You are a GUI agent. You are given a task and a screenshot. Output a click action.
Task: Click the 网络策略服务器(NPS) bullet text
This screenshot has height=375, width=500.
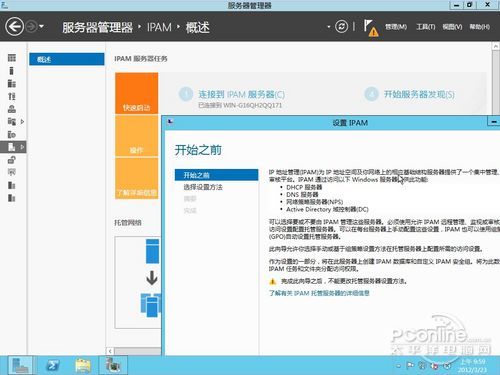pyautogui.click(x=314, y=202)
